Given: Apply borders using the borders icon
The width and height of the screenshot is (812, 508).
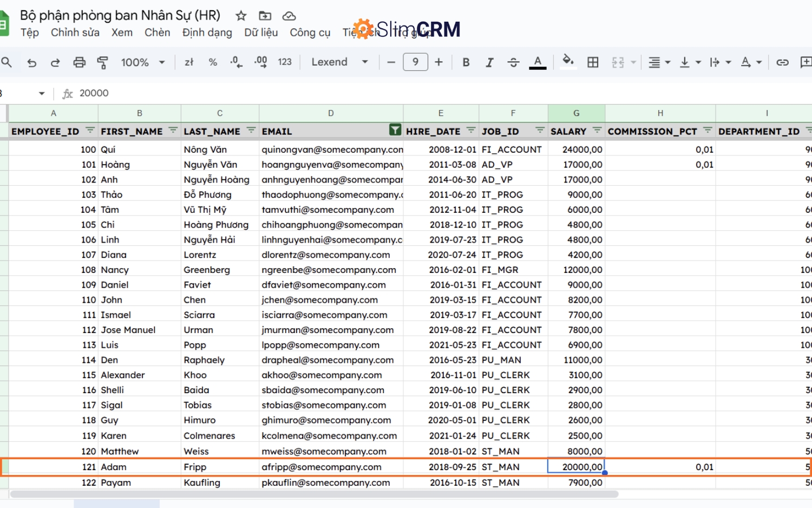Looking at the screenshot, I should coord(592,62).
